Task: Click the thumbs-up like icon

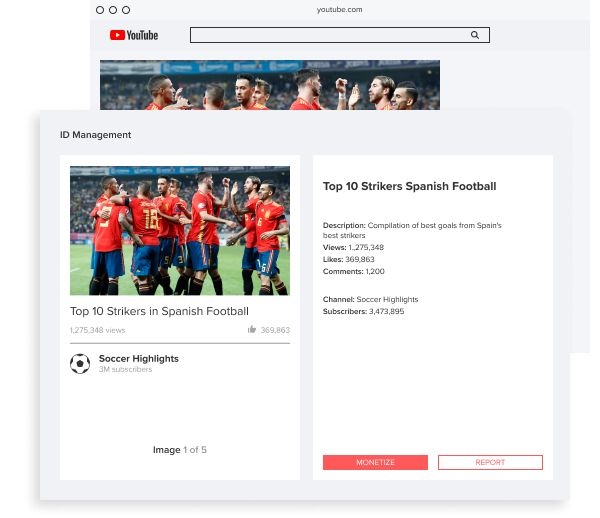Action: tap(252, 329)
